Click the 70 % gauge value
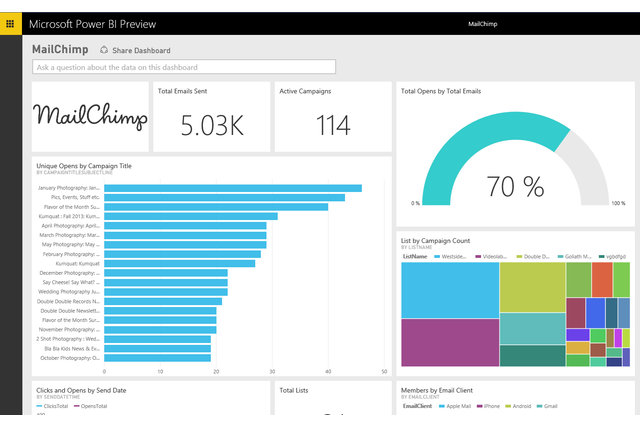640x426 pixels. [x=515, y=186]
